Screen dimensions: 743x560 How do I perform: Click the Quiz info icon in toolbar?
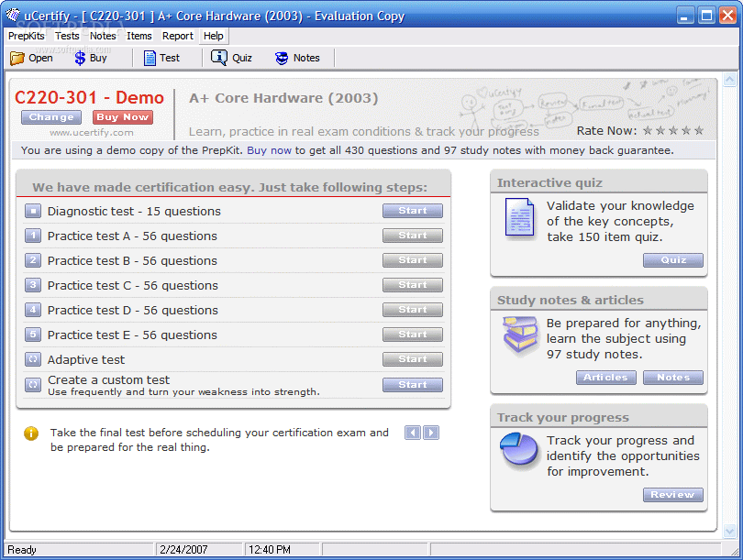(x=219, y=58)
